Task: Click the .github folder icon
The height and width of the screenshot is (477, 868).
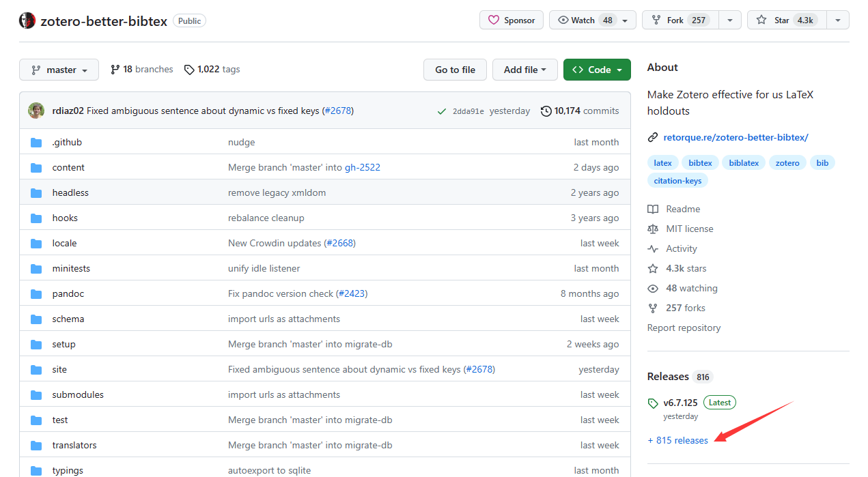Action: (x=36, y=143)
